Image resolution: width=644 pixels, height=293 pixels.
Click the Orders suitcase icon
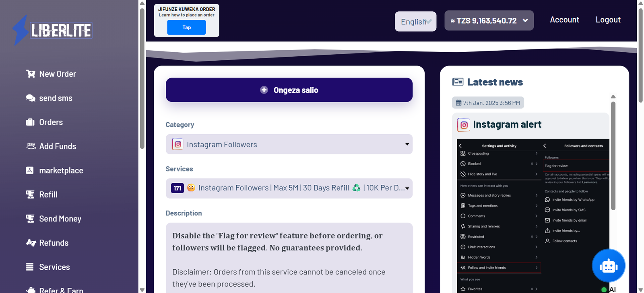(x=30, y=122)
